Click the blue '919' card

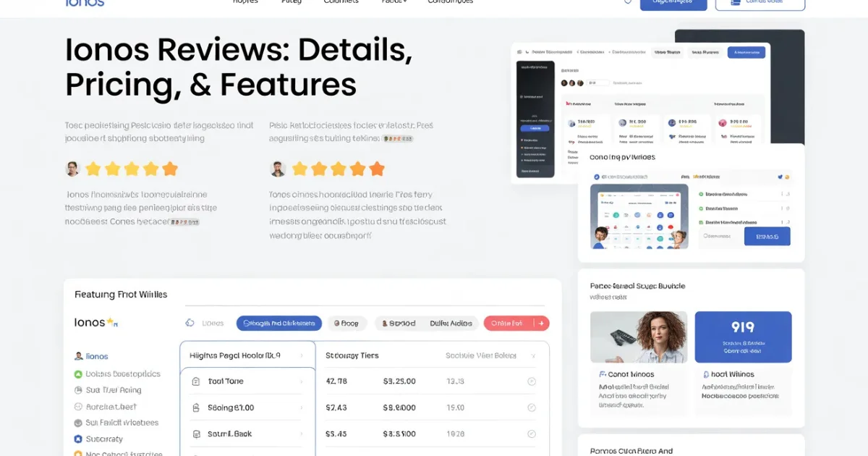point(743,337)
